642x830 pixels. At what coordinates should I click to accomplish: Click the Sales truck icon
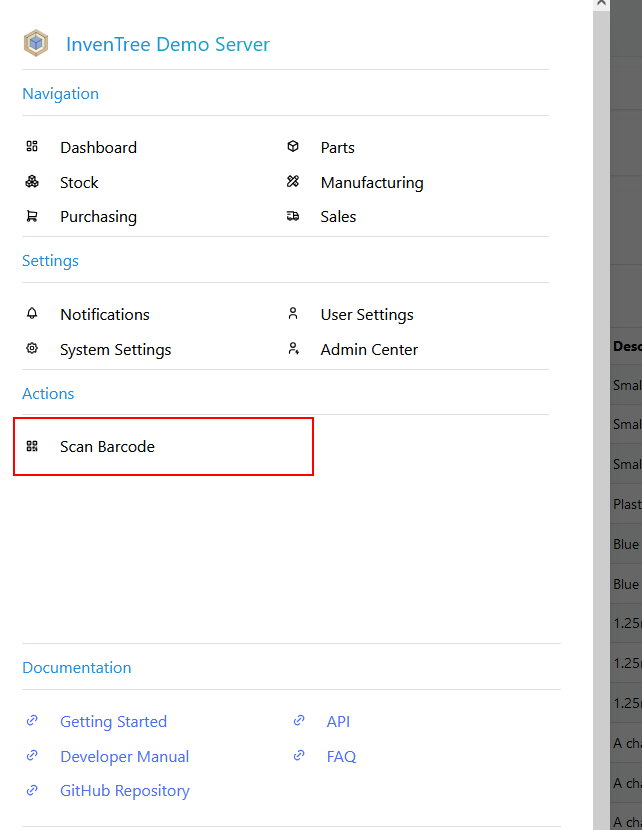click(x=293, y=216)
